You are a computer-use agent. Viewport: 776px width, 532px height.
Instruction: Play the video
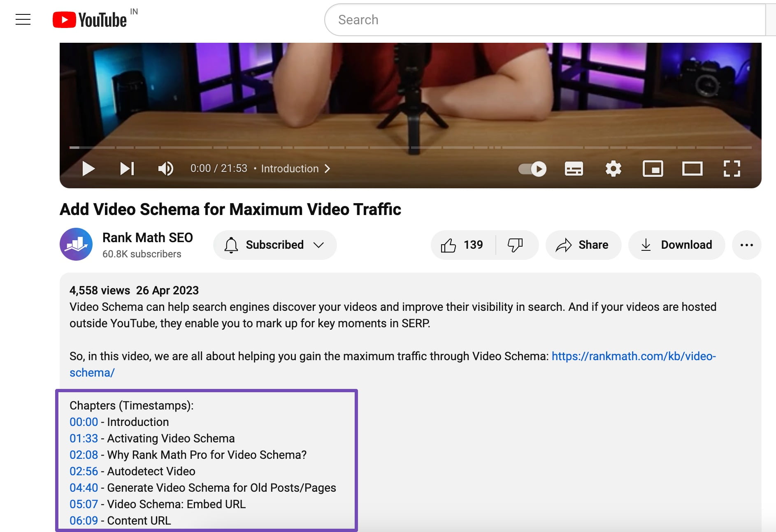click(88, 169)
